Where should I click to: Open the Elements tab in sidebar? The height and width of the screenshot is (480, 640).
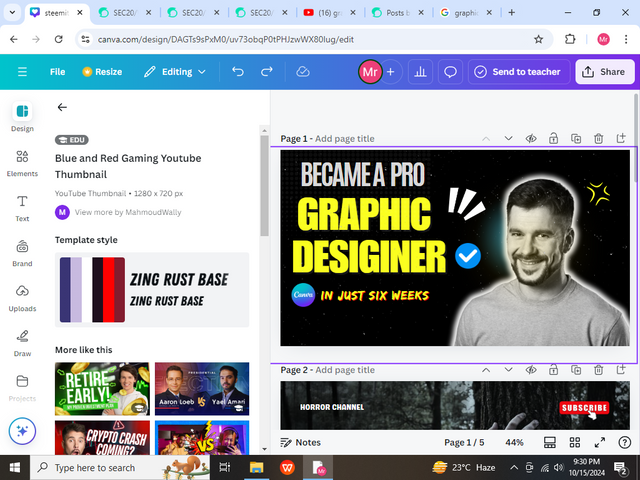(x=22, y=163)
